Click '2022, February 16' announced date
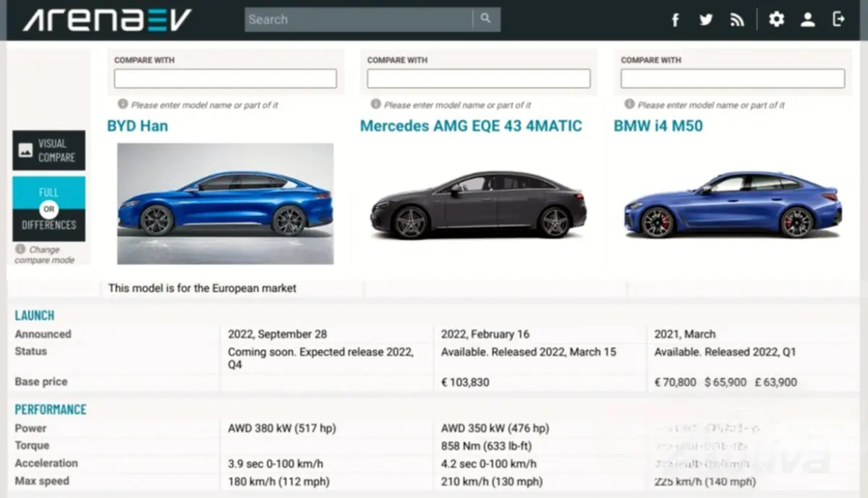 pyautogui.click(x=485, y=334)
